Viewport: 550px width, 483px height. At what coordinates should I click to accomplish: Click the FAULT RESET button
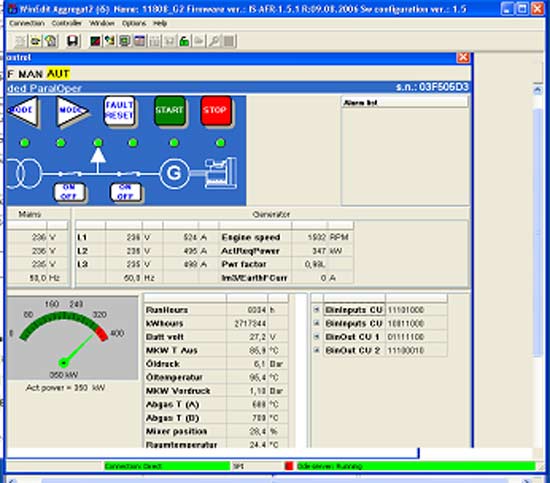click(119, 110)
